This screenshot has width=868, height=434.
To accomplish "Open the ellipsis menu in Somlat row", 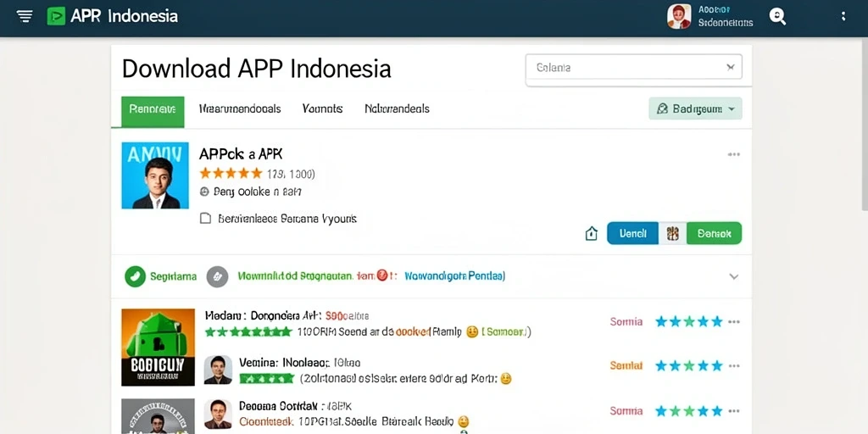I will (734, 365).
